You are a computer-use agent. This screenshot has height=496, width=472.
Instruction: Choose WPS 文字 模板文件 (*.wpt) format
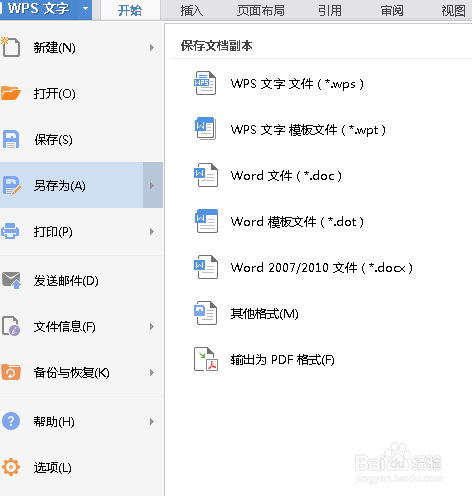click(308, 129)
